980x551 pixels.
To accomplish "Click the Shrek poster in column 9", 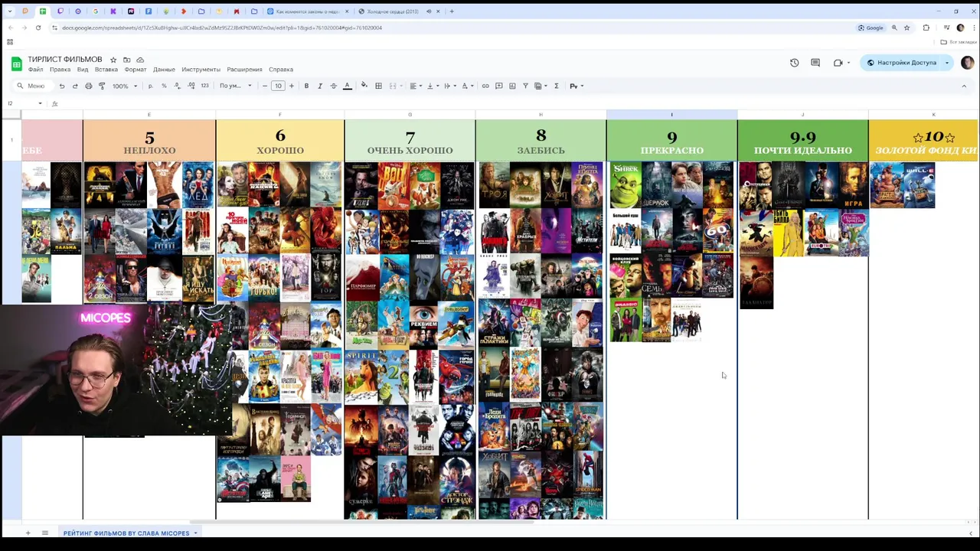I will (x=625, y=184).
